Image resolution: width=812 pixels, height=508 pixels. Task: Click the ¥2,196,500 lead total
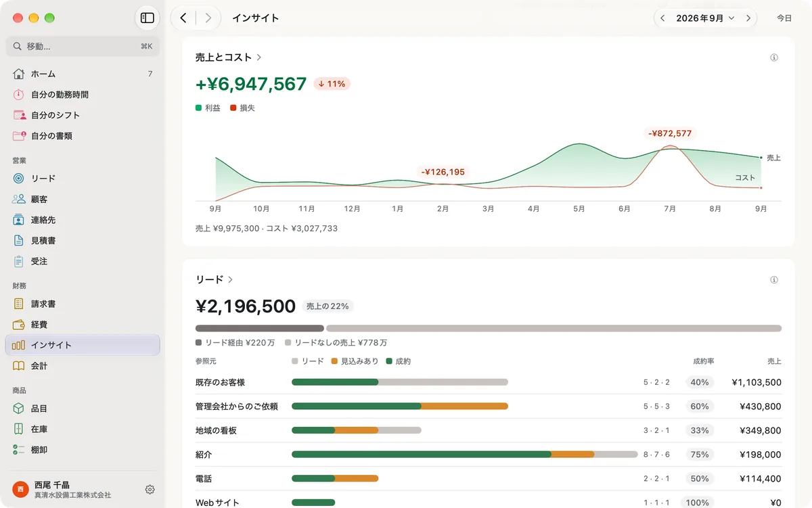click(x=246, y=306)
